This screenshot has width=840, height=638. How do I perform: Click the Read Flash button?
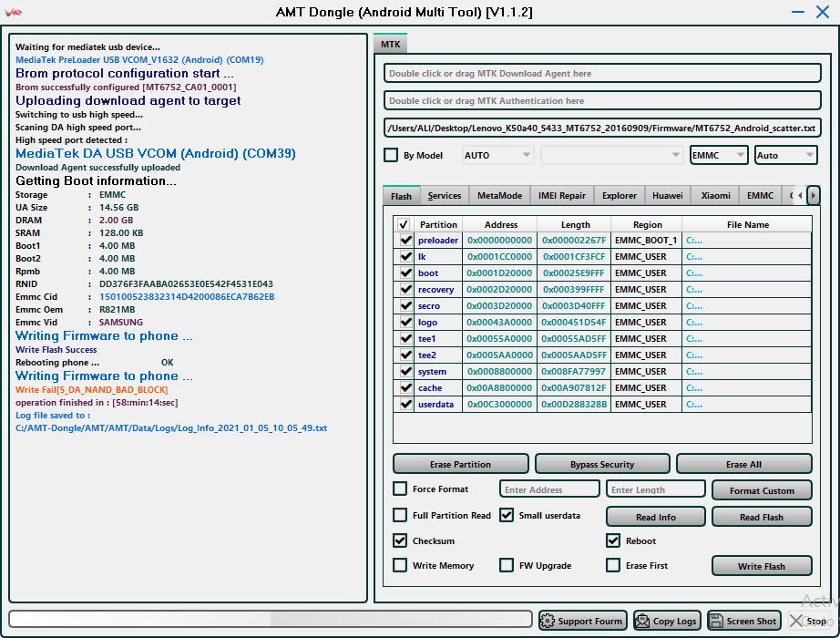pyautogui.click(x=762, y=516)
